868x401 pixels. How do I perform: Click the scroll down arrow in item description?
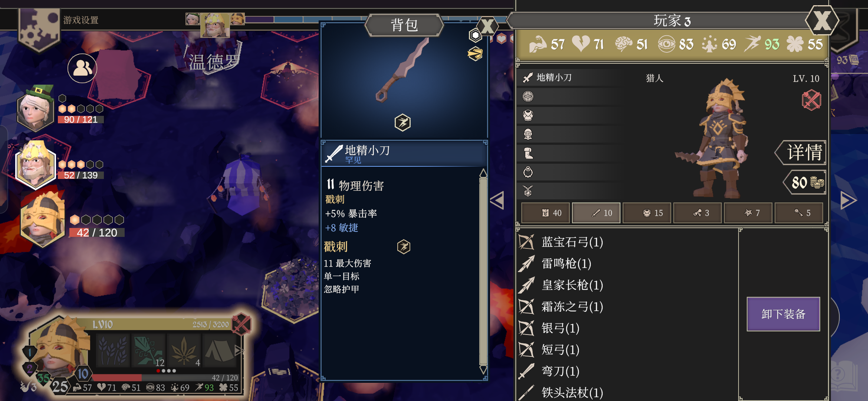(x=483, y=369)
